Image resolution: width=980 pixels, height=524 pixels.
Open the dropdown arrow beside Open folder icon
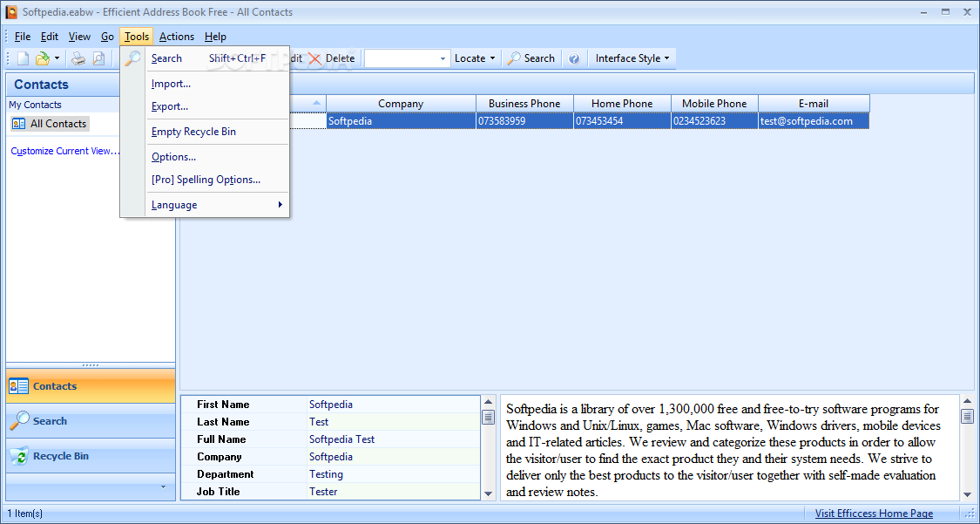pyautogui.click(x=57, y=58)
